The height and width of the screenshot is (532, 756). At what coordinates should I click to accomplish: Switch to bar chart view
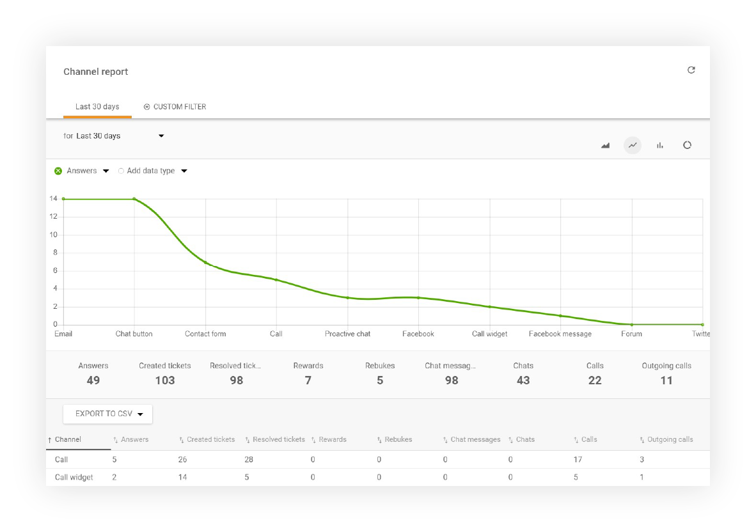coord(659,145)
